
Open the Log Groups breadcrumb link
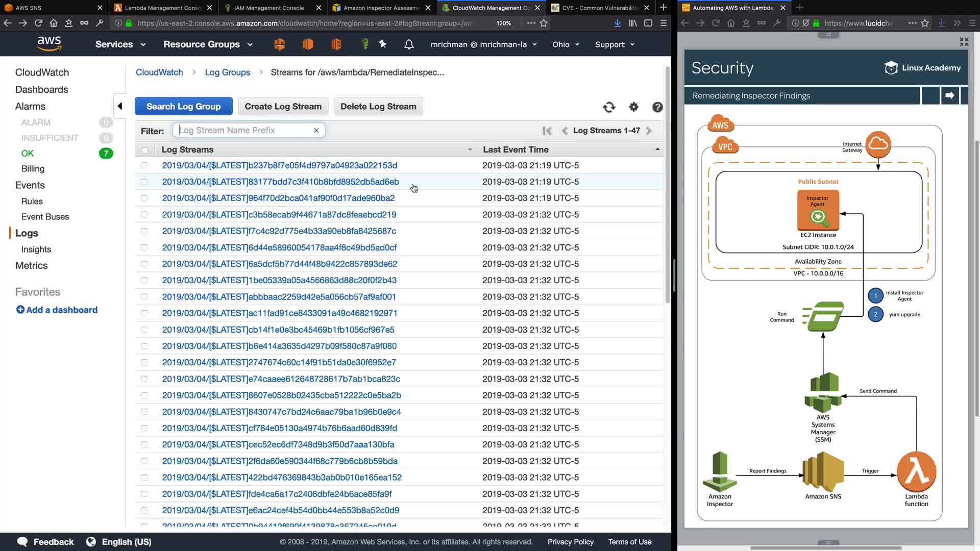pos(228,72)
